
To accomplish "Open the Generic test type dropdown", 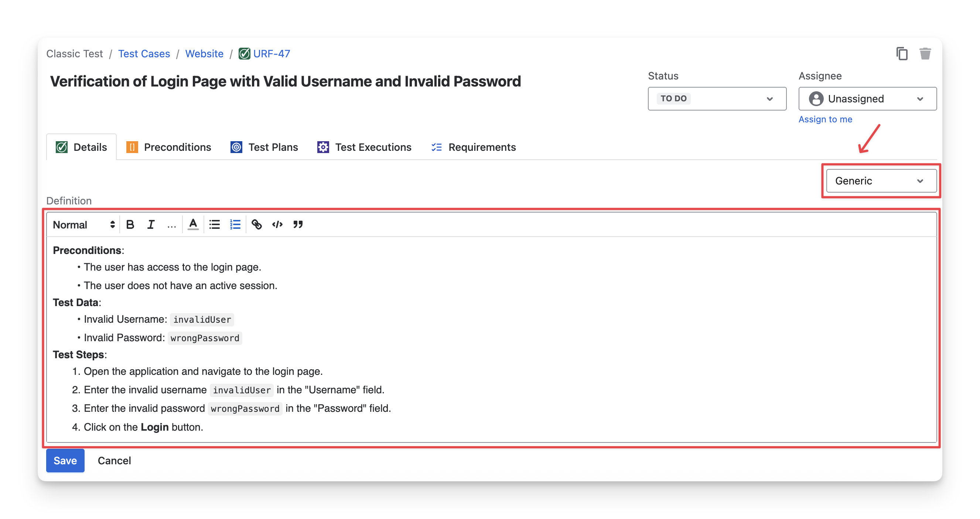I will click(881, 181).
